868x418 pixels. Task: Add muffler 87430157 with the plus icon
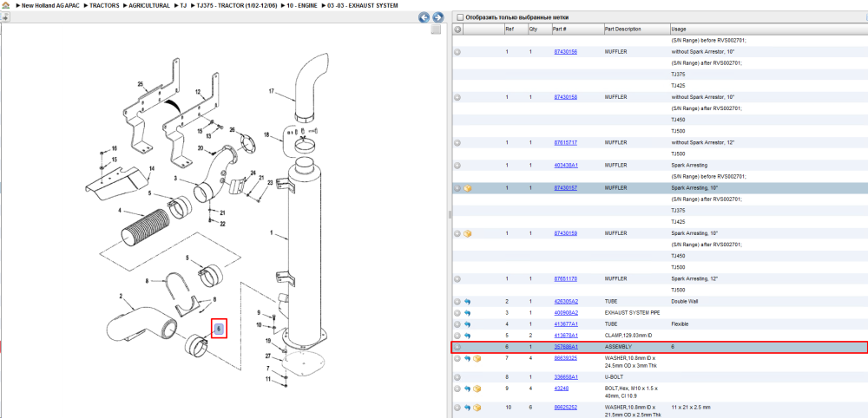457,188
